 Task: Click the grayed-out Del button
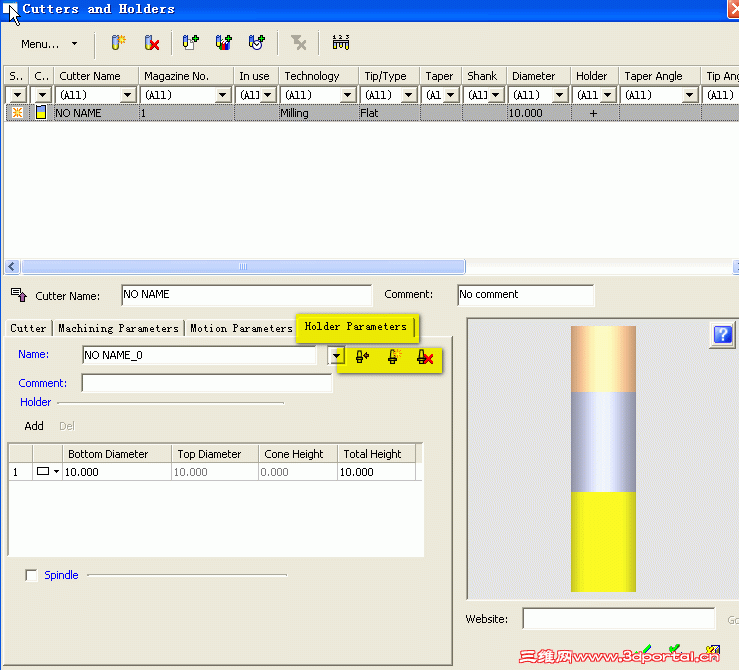coord(67,426)
